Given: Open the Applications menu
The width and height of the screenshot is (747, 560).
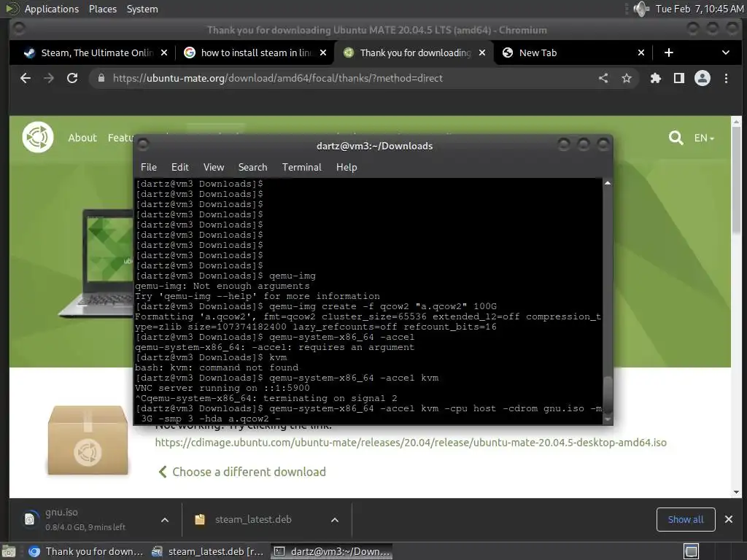Looking at the screenshot, I should coord(52,9).
